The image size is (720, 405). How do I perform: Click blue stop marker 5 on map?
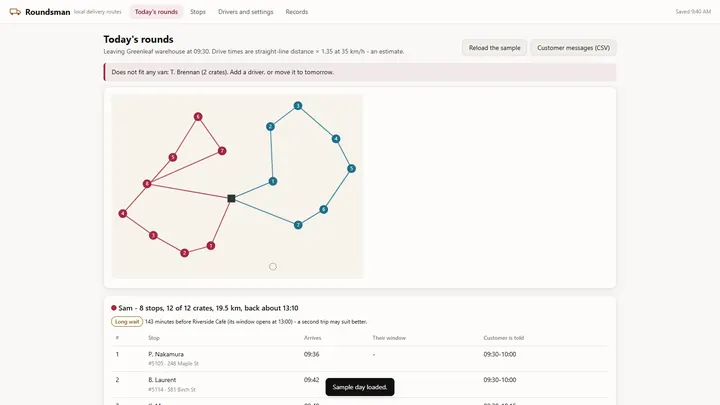click(x=351, y=169)
